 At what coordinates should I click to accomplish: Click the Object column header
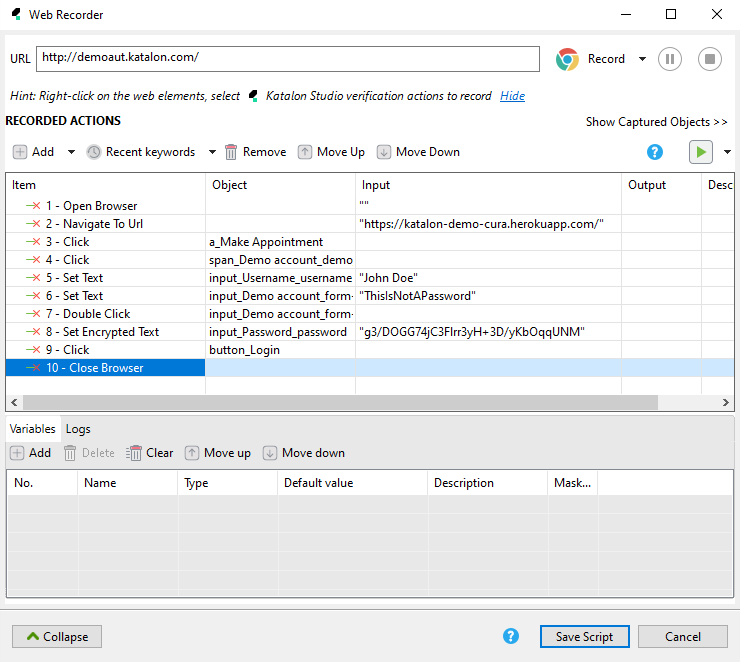click(x=280, y=185)
